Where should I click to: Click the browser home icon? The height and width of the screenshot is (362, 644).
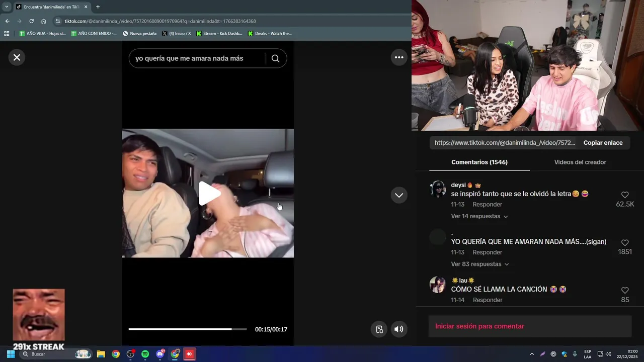tap(44, 21)
